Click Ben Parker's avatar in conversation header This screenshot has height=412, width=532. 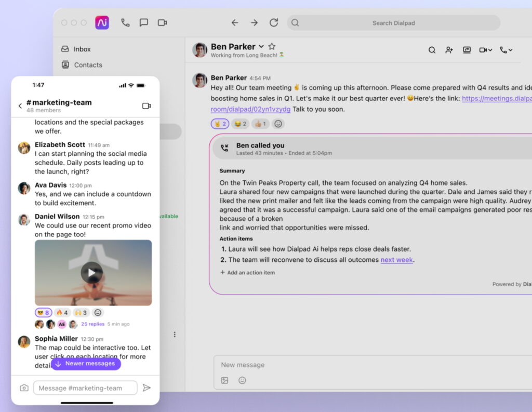[x=199, y=50]
